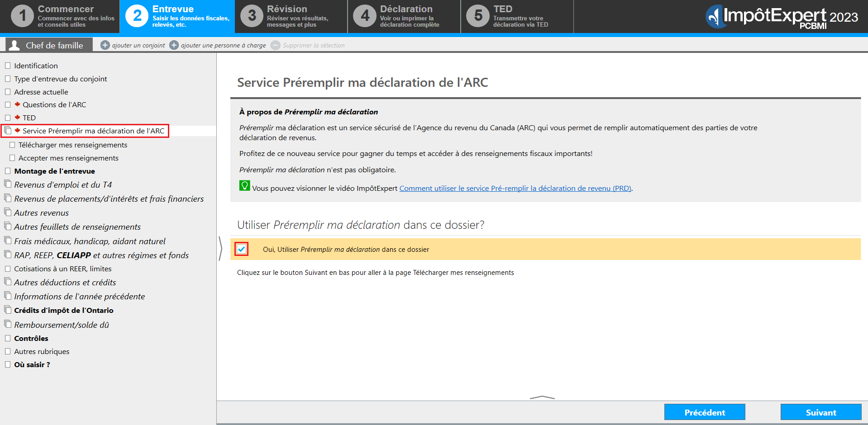The height and width of the screenshot is (425, 868).
Task: Tick the Autres rubriques checkbox
Action: click(x=8, y=351)
